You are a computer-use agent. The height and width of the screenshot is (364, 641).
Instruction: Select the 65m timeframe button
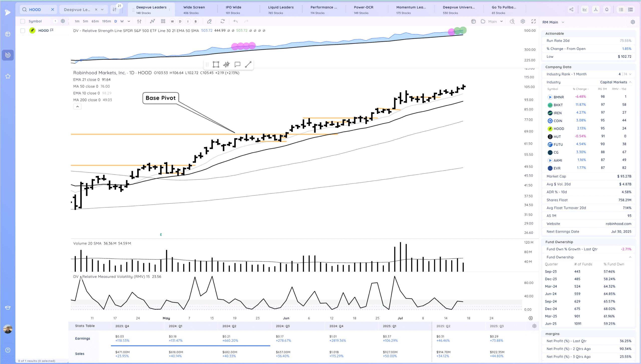point(95,21)
